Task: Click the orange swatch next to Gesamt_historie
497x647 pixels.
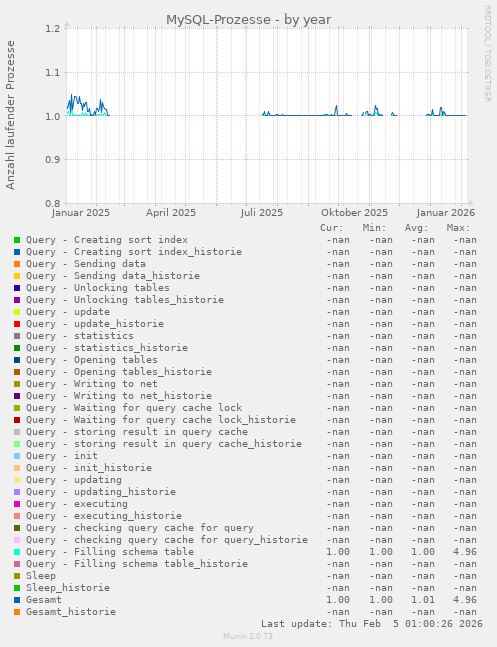Action: pos(17,612)
